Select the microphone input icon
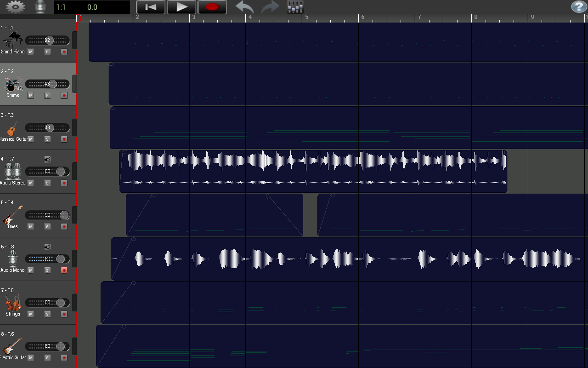Image resolution: width=588 pixels, height=368 pixels. coord(40,6)
